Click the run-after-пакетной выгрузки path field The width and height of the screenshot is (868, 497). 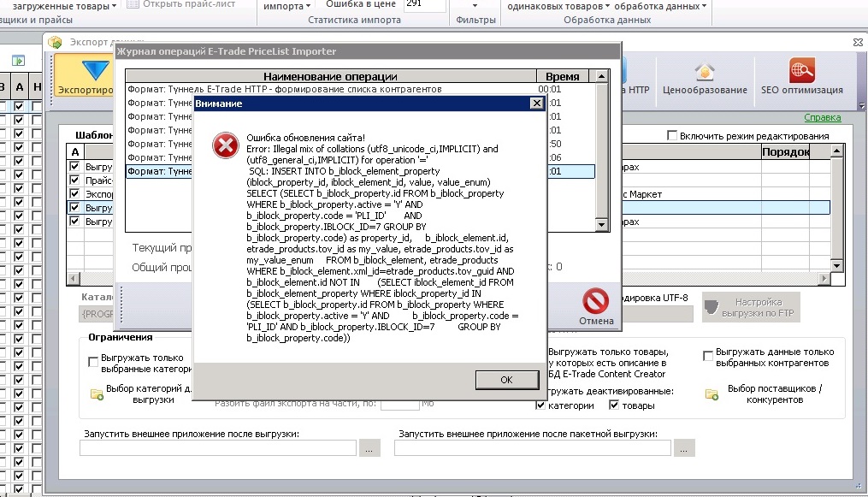pos(533,448)
